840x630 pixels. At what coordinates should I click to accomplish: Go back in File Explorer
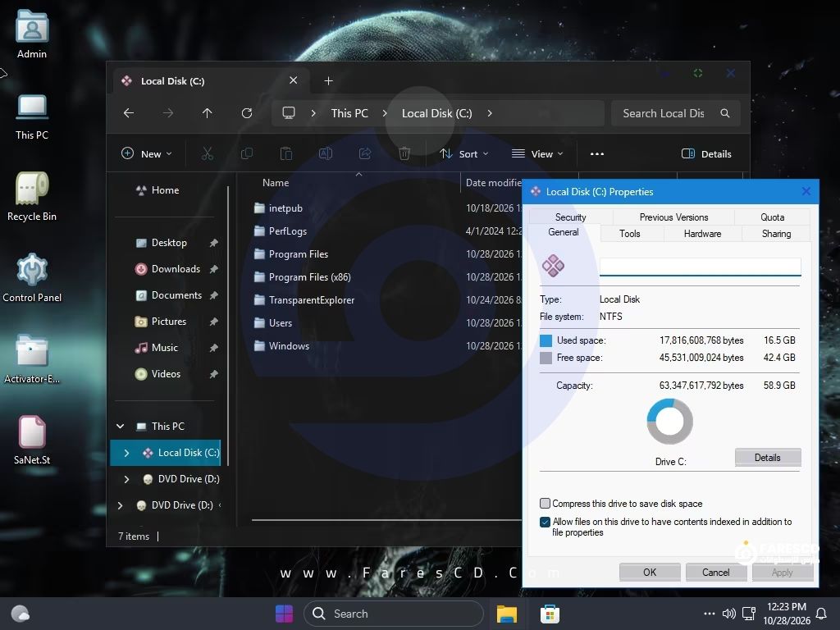(129, 113)
